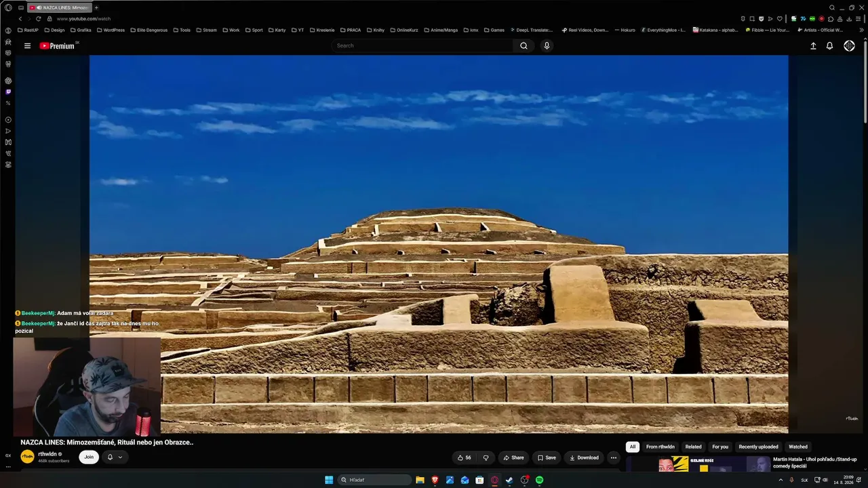Select the Related filter chip
Viewport: 868px width, 488px height.
click(693, 447)
